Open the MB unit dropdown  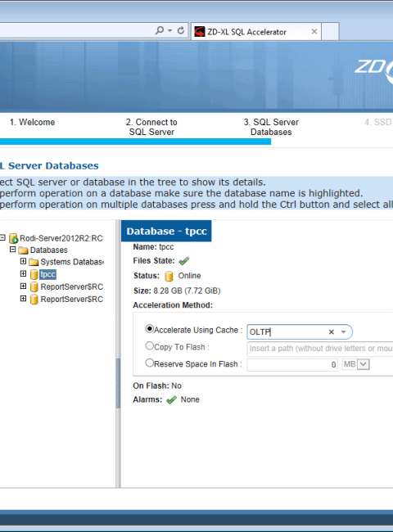point(364,364)
